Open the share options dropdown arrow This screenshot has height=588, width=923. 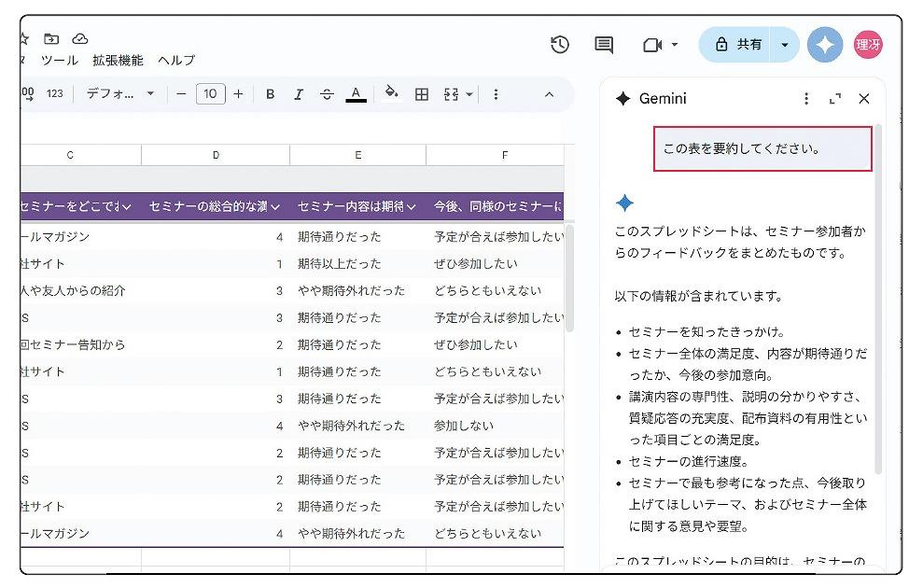785,45
